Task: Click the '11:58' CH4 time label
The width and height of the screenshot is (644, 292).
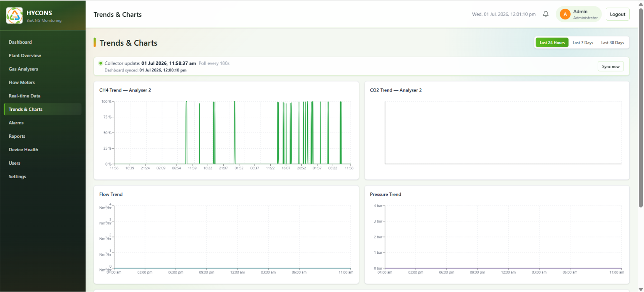Action: [349, 168]
